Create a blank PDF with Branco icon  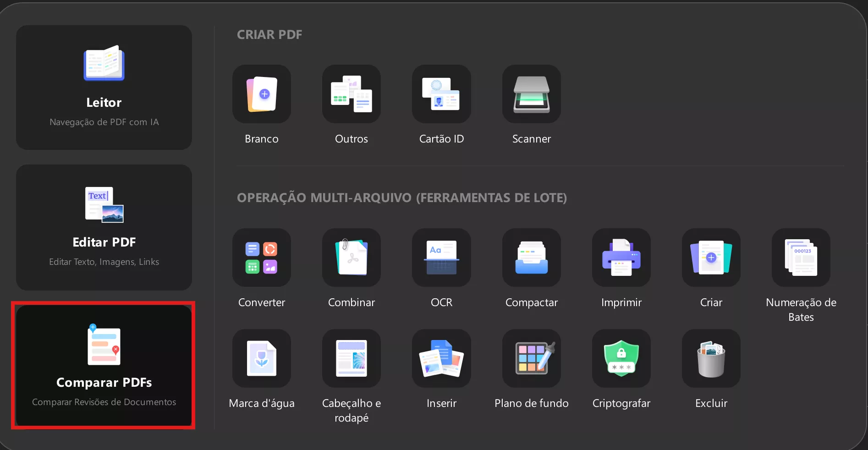pos(262,94)
